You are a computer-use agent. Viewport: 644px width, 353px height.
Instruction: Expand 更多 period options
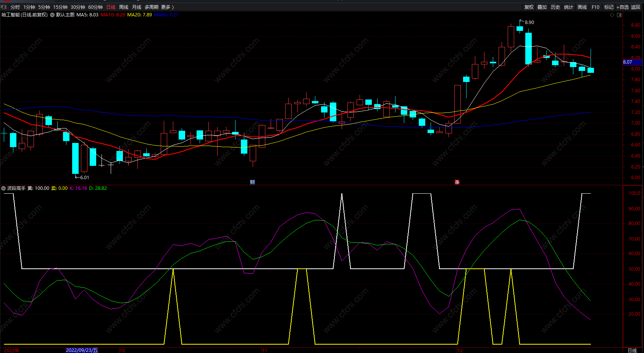[167, 7]
